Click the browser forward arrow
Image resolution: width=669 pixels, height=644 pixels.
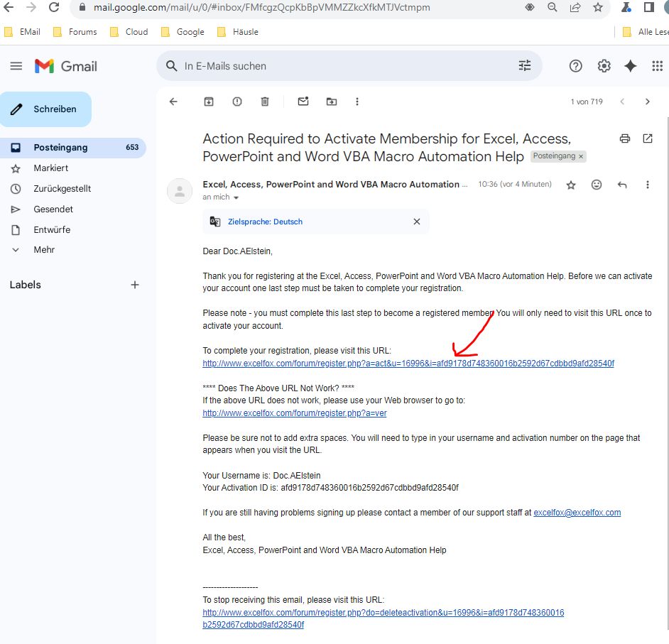pos(31,7)
